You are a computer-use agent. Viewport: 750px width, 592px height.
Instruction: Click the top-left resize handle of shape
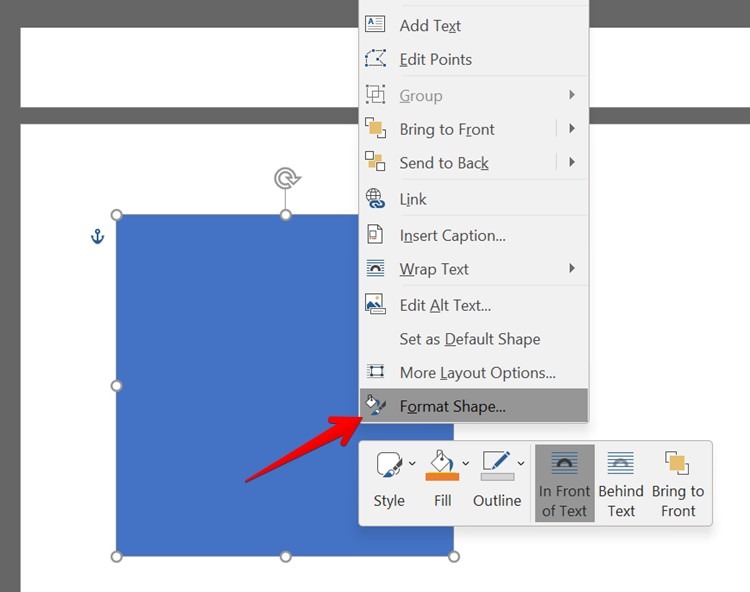(x=117, y=215)
